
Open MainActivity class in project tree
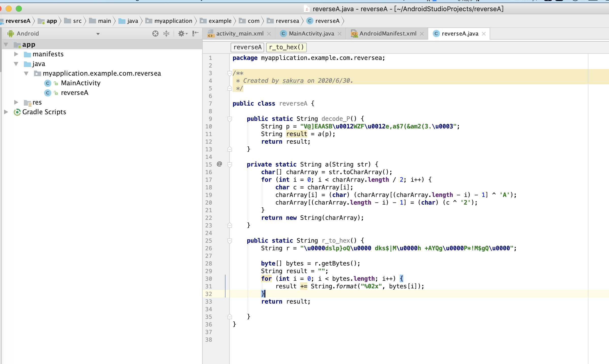(x=81, y=83)
